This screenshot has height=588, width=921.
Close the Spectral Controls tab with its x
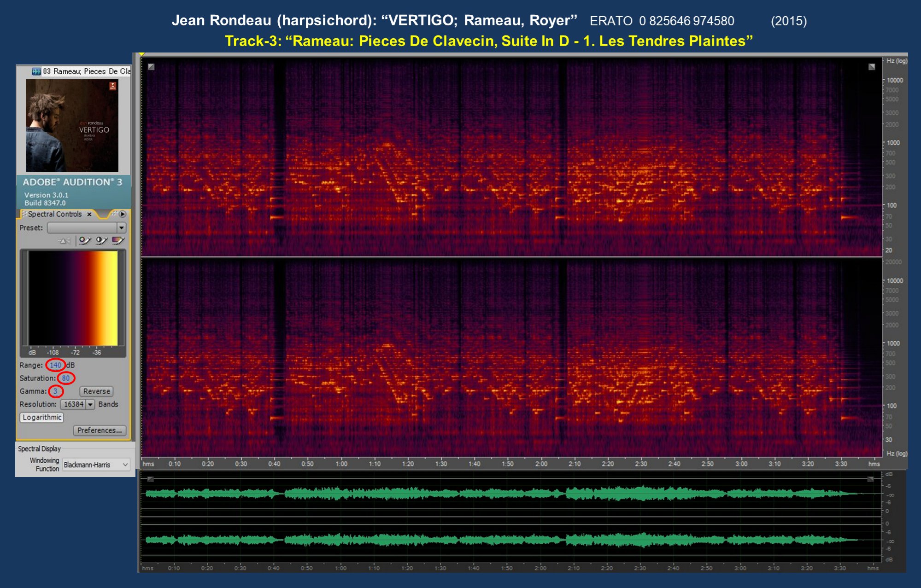(x=89, y=214)
